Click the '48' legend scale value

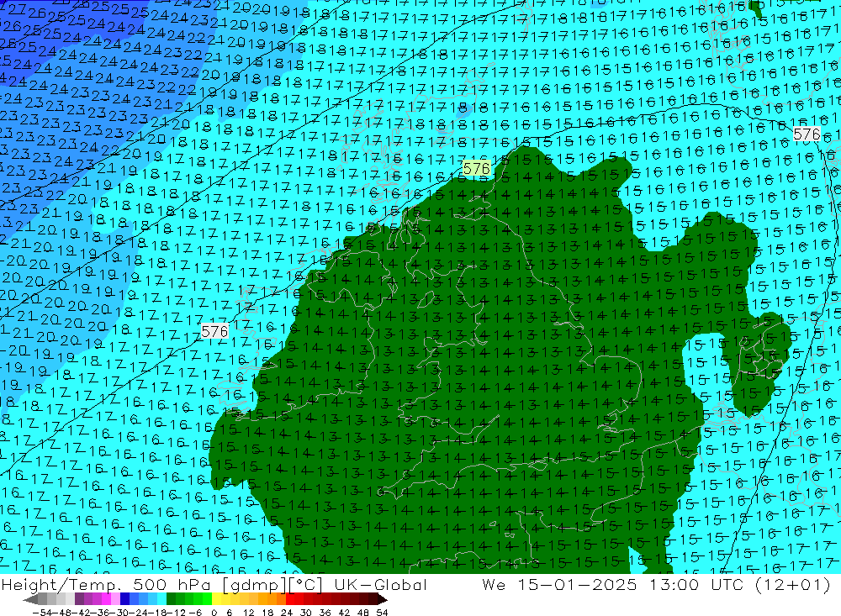(x=362, y=613)
